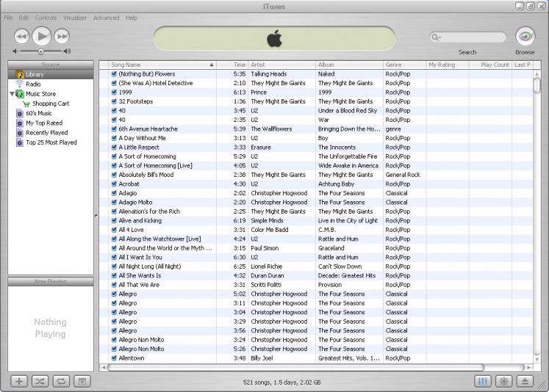Disable checkbox for Allentown
Viewport: 549px width, 392px height.
114,358
